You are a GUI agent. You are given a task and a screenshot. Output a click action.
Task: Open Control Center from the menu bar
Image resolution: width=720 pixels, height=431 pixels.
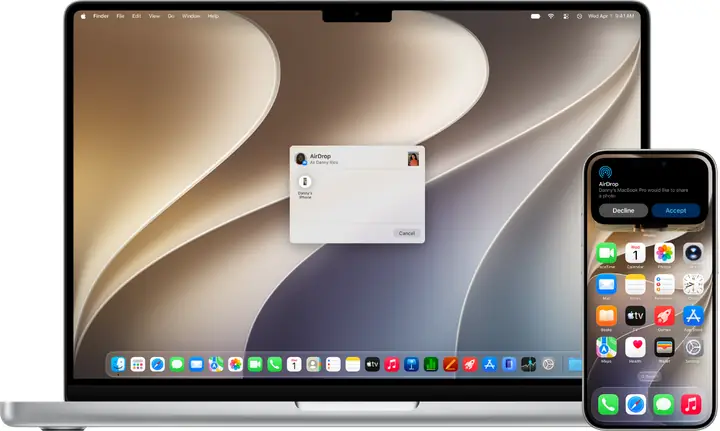point(566,16)
